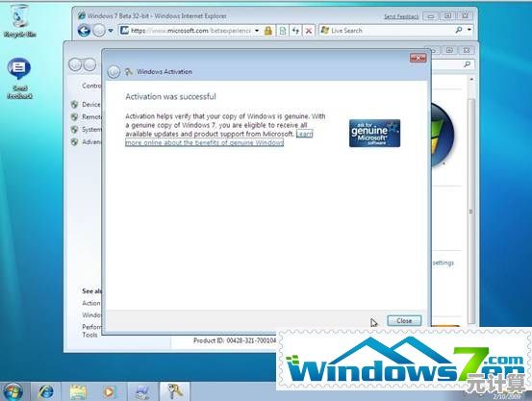Click Windows Update link under See also
532x401 pixels.
(91, 315)
